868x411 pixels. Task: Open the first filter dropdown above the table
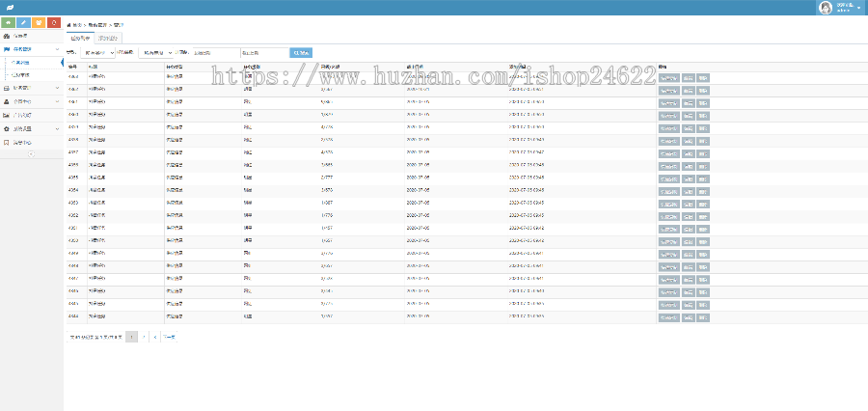(98, 53)
